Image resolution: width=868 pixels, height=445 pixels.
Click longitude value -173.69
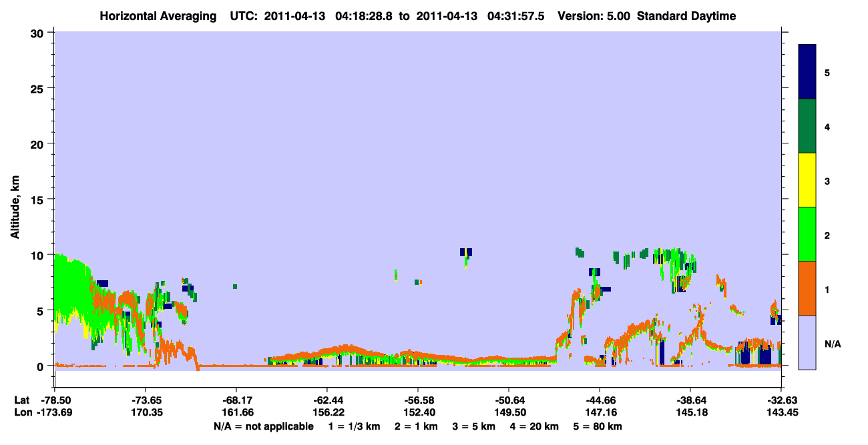click(55, 413)
